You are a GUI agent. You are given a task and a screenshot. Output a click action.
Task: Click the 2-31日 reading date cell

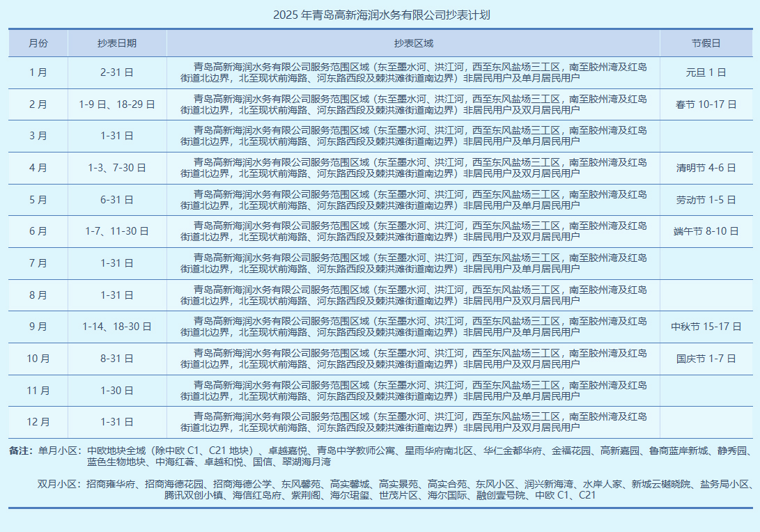tap(117, 72)
